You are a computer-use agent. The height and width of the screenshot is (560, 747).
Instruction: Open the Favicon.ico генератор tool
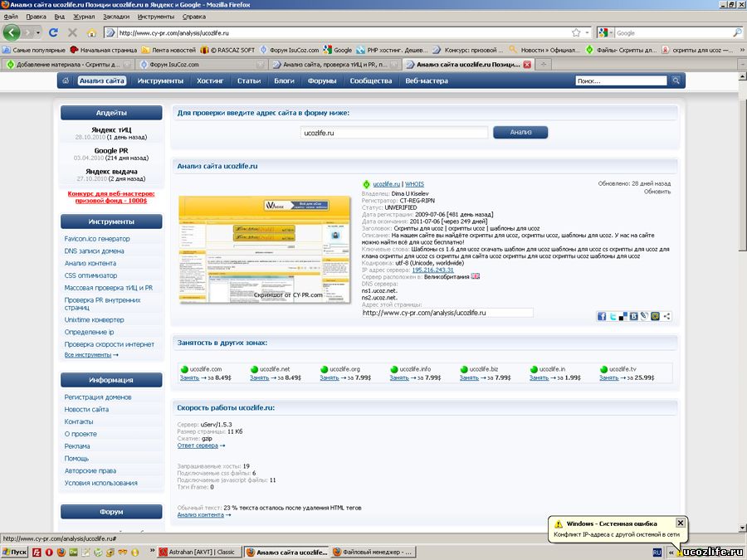click(x=97, y=239)
